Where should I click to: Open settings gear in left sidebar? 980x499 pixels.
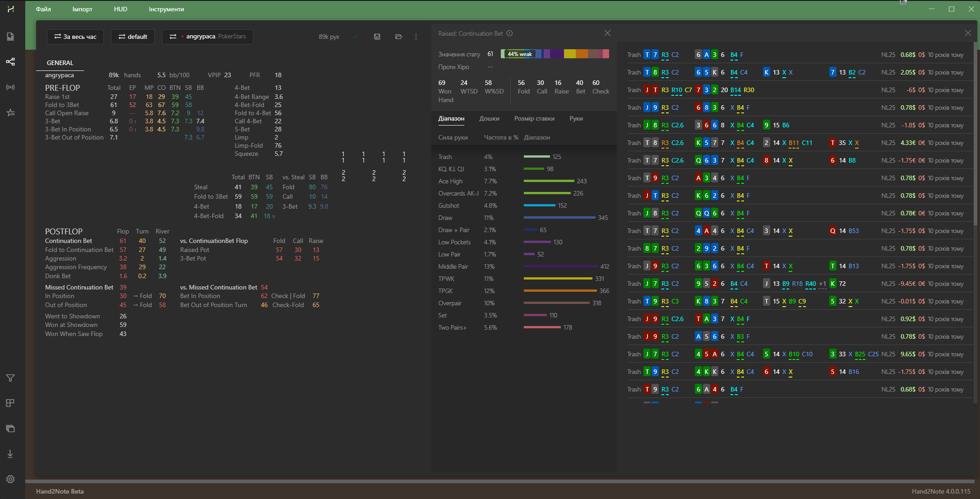(x=10, y=479)
